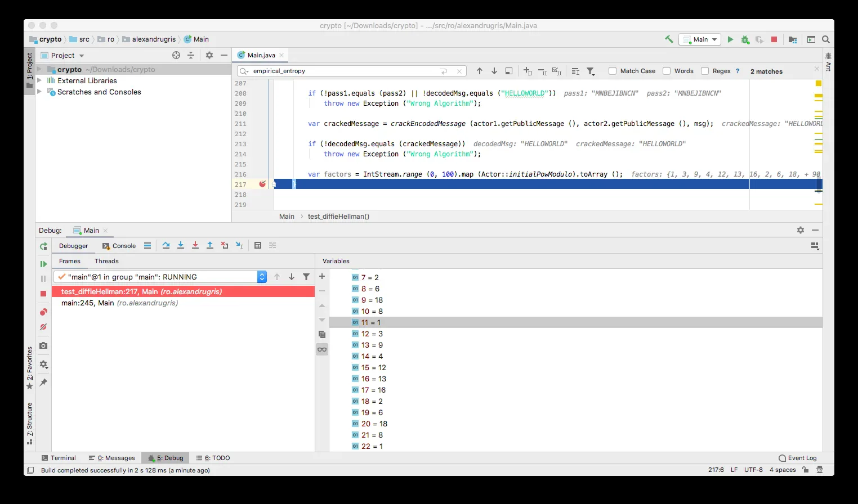The image size is (858, 504).
Task: Click the Step Over debugger icon
Action: click(166, 245)
